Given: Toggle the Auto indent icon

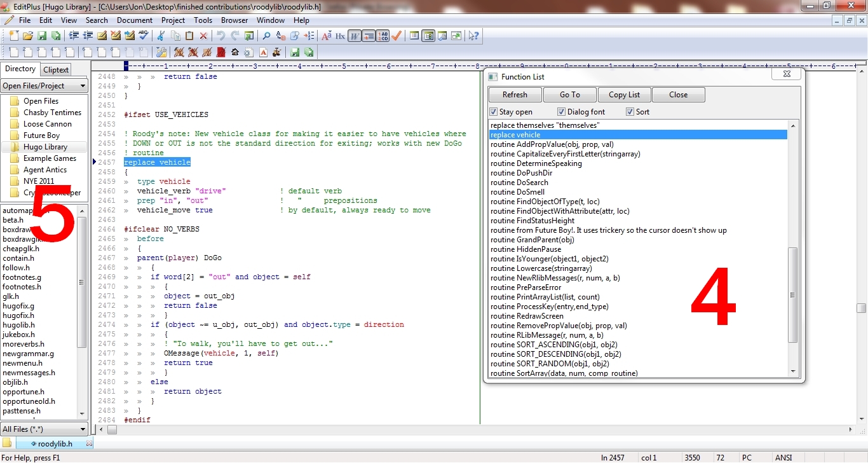Looking at the screenshot, I should coord(369,36).
